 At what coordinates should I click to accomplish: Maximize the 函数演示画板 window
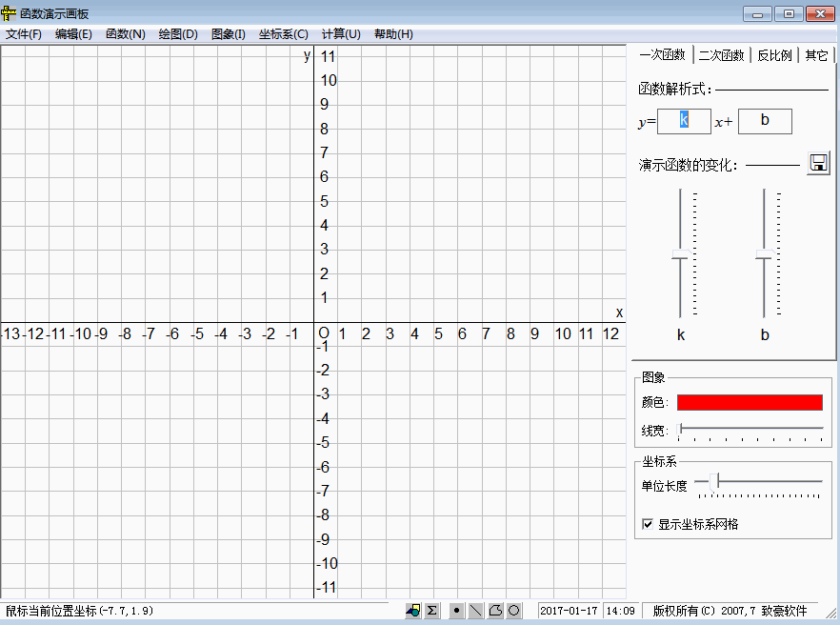pyautogui.click(x=789, y=14)
